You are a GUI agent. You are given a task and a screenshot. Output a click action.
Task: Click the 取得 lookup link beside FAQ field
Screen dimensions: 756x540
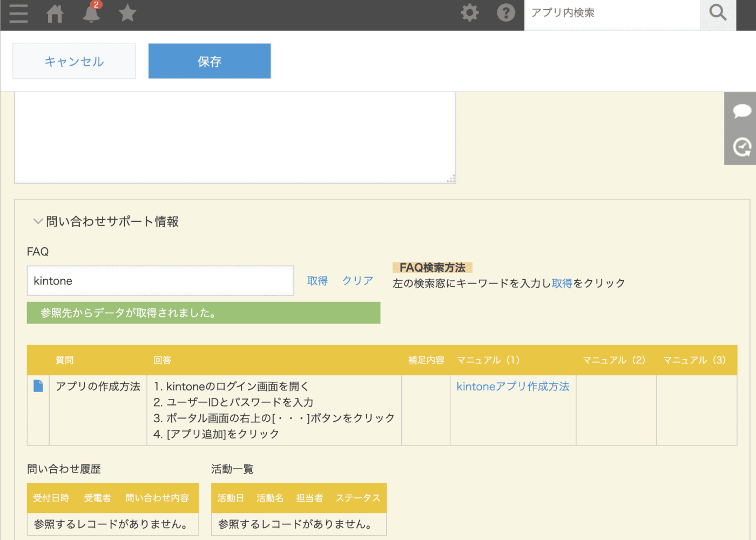318,281
